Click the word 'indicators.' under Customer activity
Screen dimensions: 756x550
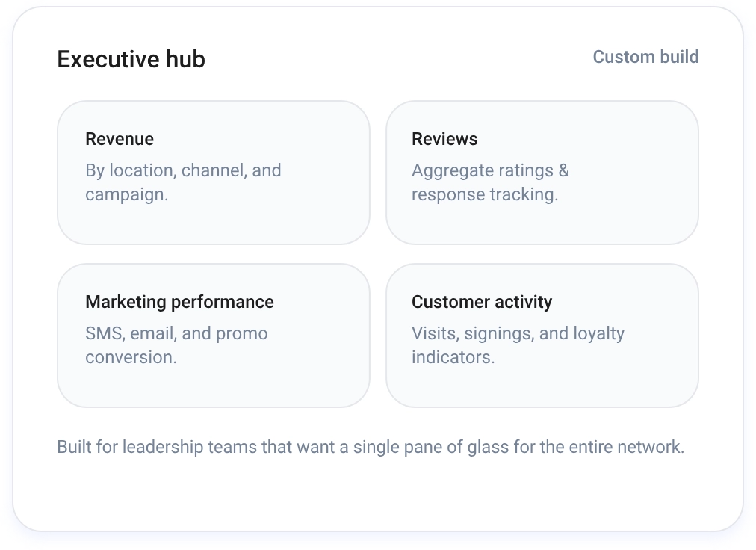tap(453, 357)
